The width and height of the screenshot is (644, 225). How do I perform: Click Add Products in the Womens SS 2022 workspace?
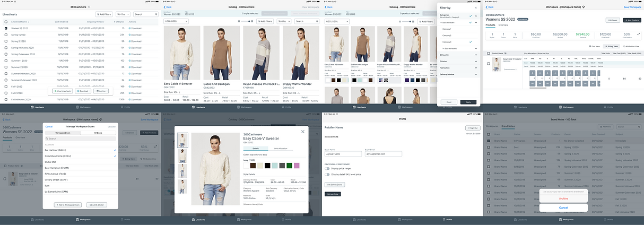tap(631, 20)
